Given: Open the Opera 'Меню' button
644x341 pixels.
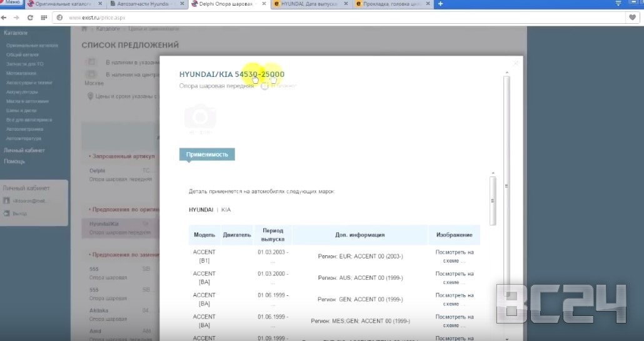Looking at the screenshot, I should coord(13,4).
